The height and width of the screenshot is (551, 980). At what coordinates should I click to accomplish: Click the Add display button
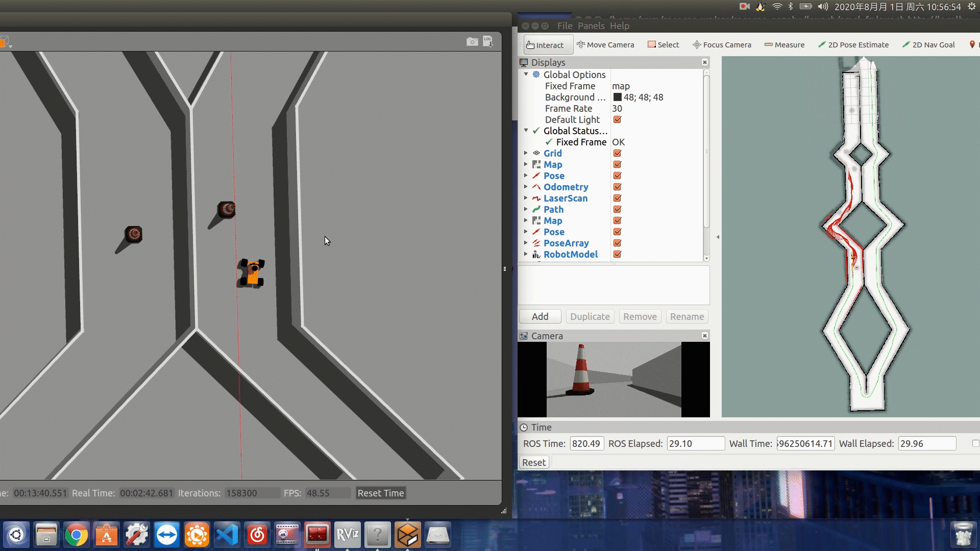540,317
